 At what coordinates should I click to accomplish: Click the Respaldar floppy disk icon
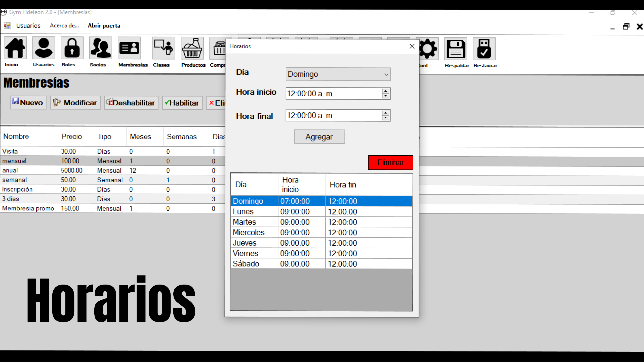[x=456, y=49]
